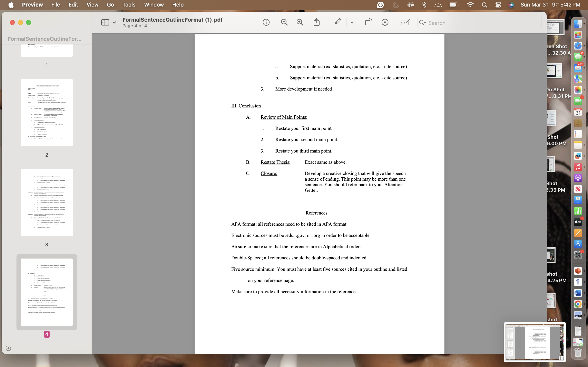Zoom out of the PDF page
This screenshot has height=367, width=588.
(285, 22)
